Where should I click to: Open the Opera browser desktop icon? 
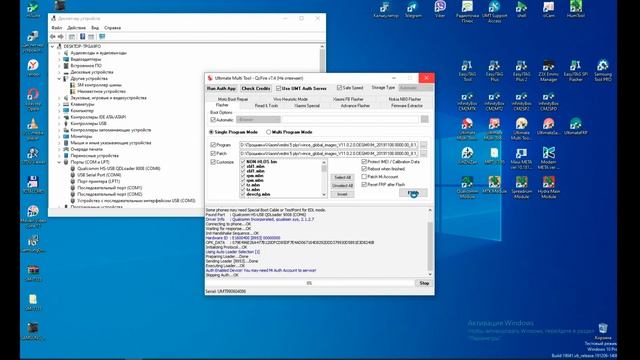[x=33, y=100]
